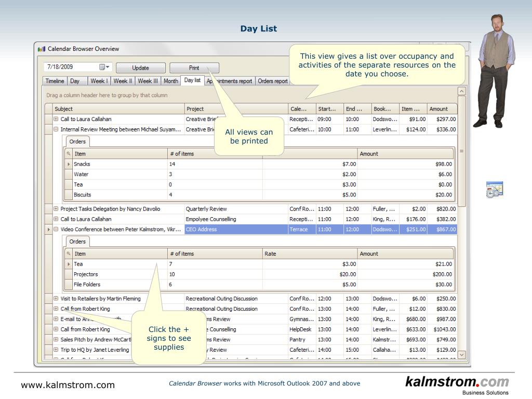The height and width of the screenshot is (399, 532).
Task: Expand Project Tasks Delegation by Nancy Davolio
Action: pos(56,209)
